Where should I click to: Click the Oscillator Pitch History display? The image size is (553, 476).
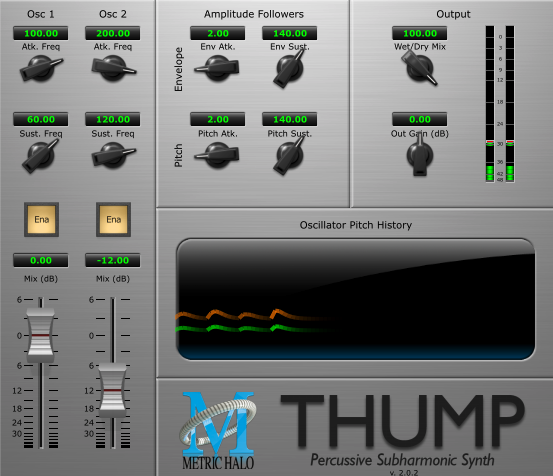pyautogui.click(x=356, y=299)
